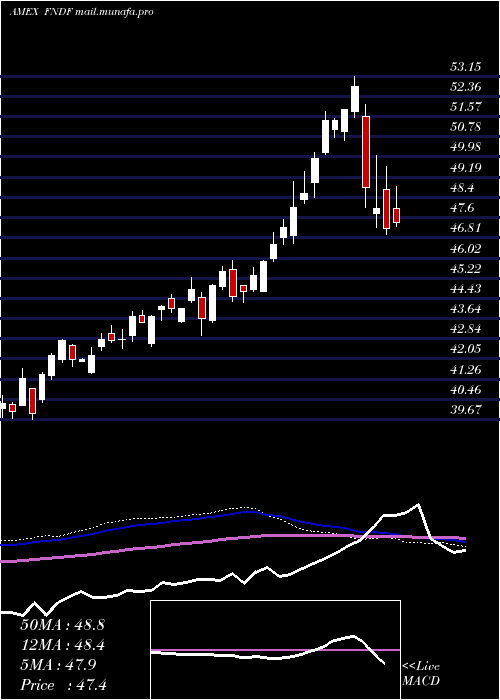
Task: Click the 52.36 price axis label
Action: (465, 87)
